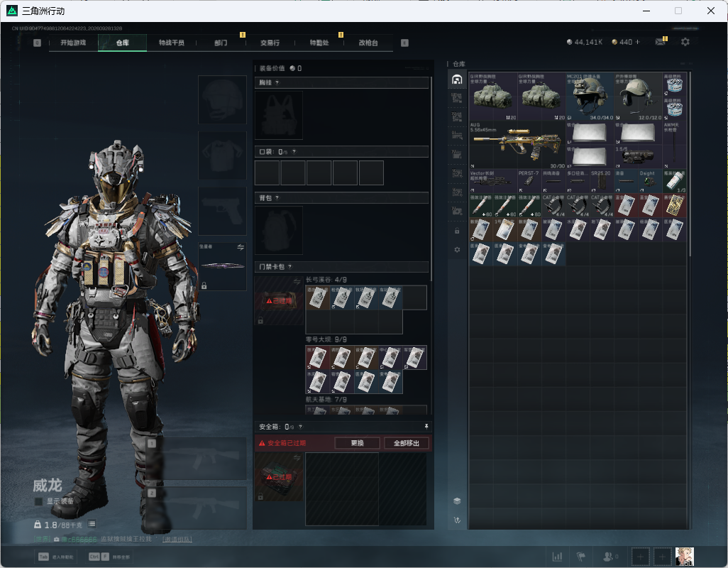Open the mail inbox icon

click(660, 42)
